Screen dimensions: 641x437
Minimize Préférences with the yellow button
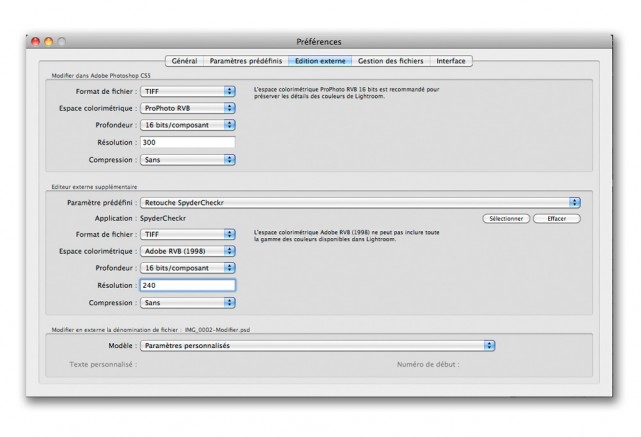[49, 41]
